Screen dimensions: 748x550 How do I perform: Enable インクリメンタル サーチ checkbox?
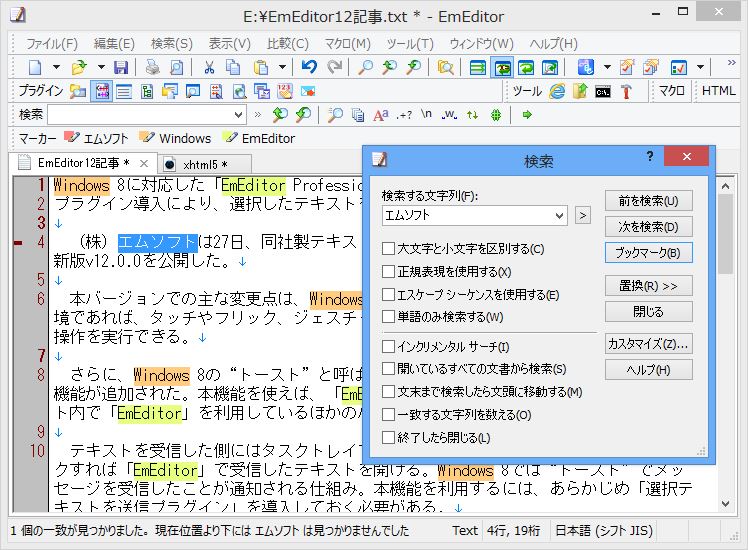point(388,346)
